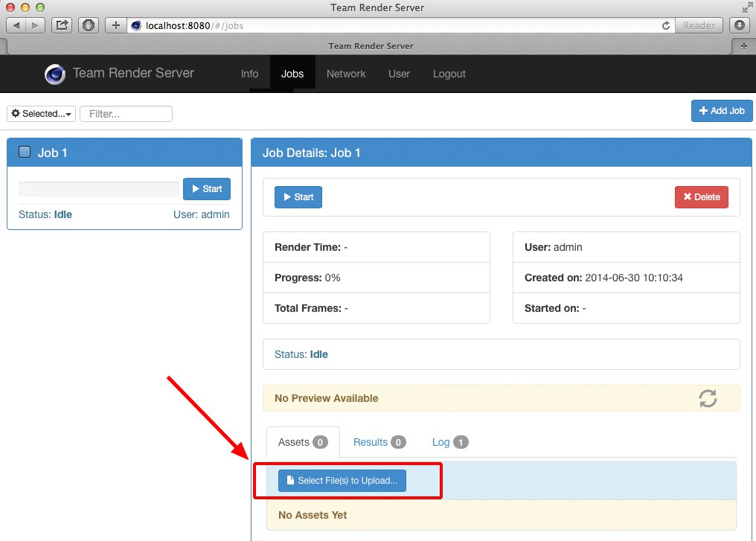The image size is (756, 541).
Task: Click the Team Render Server logo
Action: click(55, 74)
